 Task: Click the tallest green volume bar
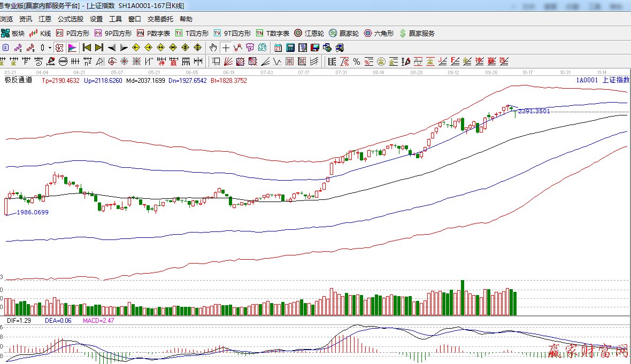(x=463, y=297)
